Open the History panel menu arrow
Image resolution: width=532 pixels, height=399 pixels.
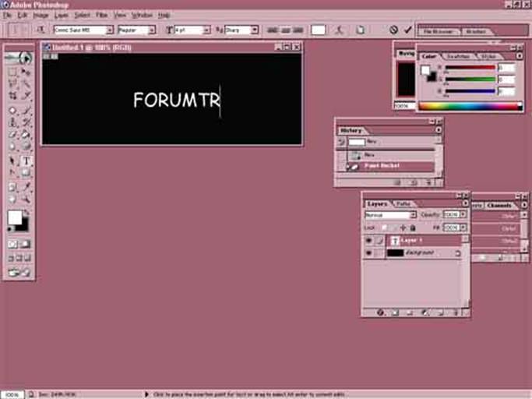438,130
